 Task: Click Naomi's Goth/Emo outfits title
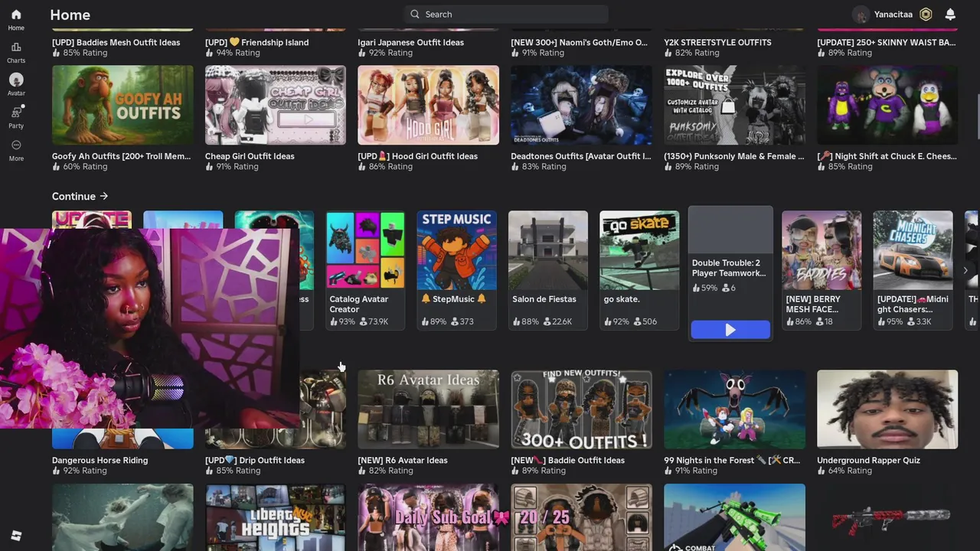579,42
